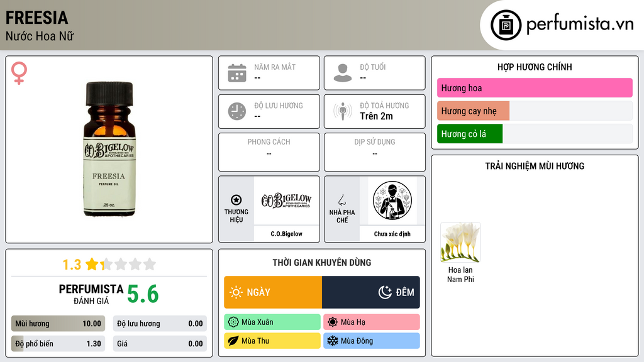Click the pink female gender symbol
The width and height of the screenshot is (644, 362).
[19, 73]
